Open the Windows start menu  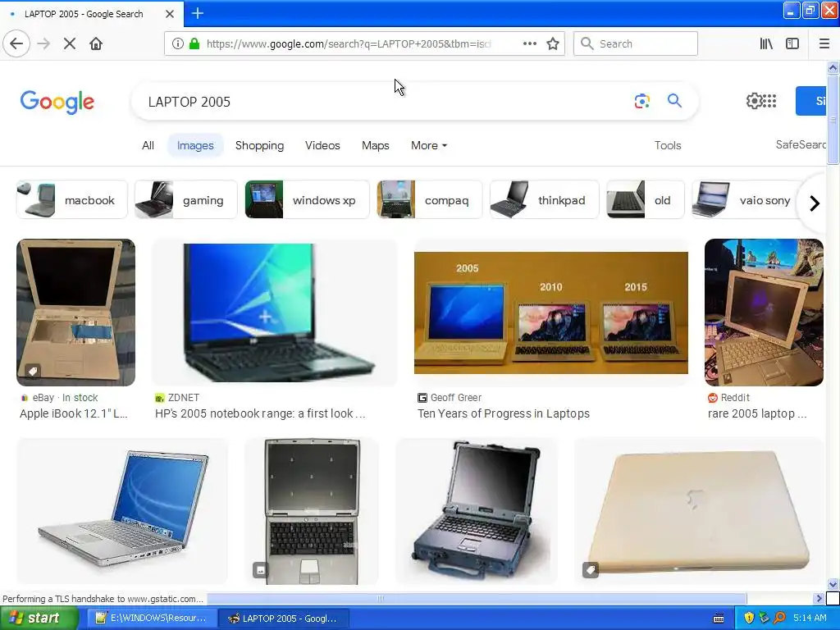[x=39, y=618]
